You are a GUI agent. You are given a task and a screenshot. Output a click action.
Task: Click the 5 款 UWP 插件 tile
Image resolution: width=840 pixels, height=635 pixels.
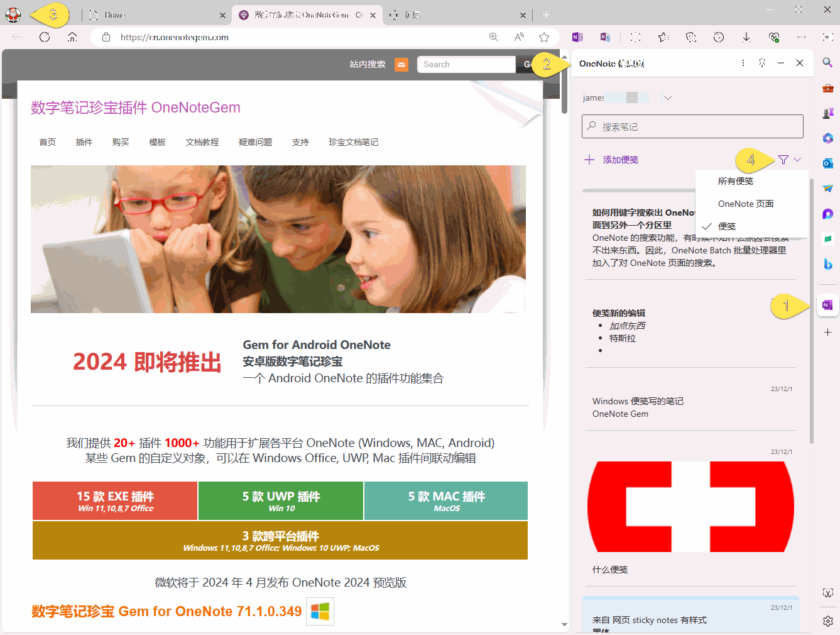click(x=281, y=501)
